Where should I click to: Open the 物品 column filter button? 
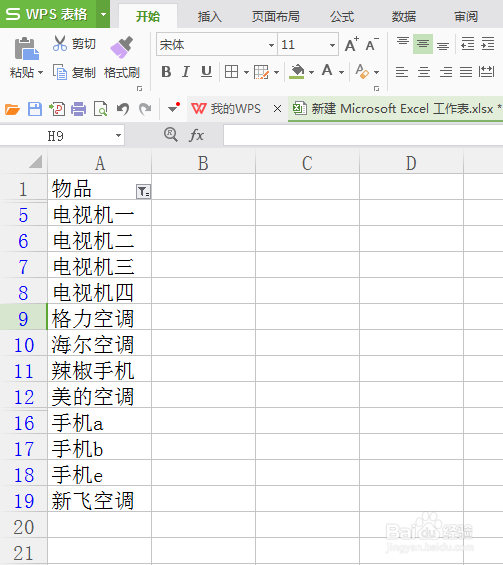(143, 191)
